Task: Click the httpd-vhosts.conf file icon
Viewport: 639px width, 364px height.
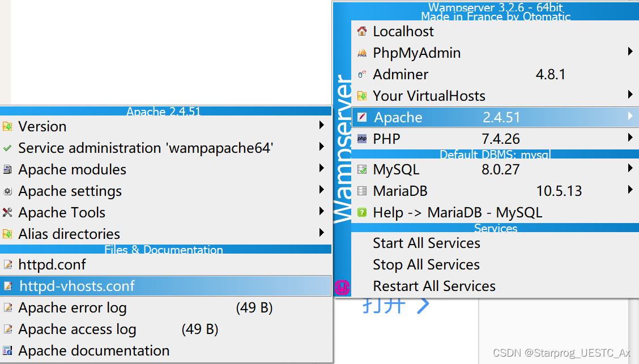Action: (x=7, y=286)
